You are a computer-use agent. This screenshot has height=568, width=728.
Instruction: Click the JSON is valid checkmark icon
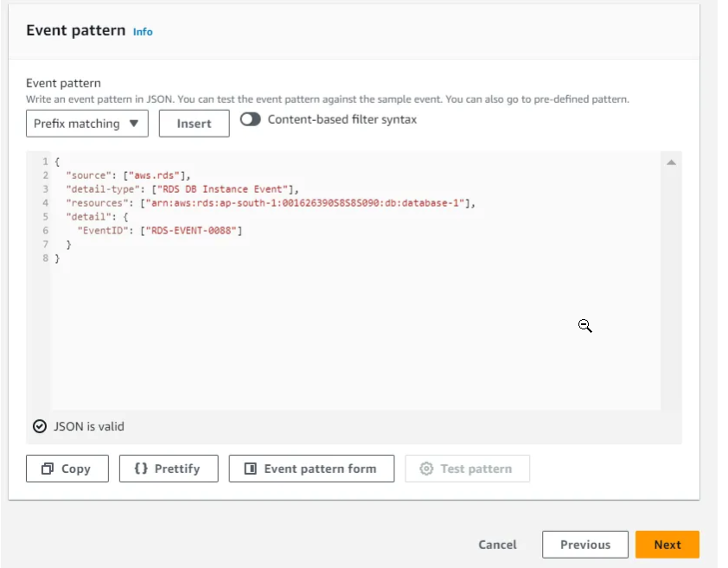point(40,426)
